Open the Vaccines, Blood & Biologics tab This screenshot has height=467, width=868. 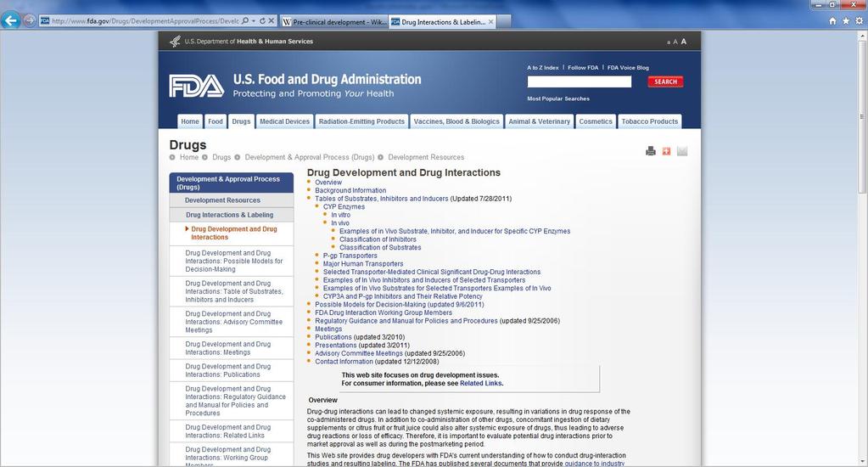pyautogui.click(x=456, y=121)
